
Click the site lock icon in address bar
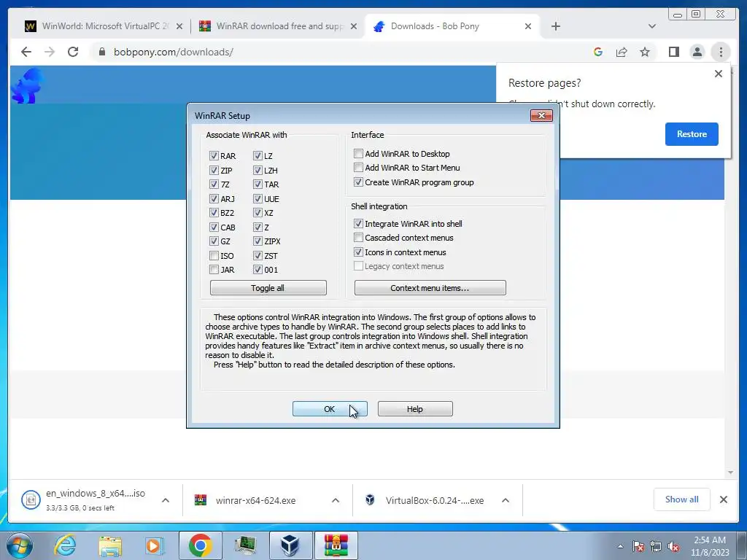pos(102,52)
